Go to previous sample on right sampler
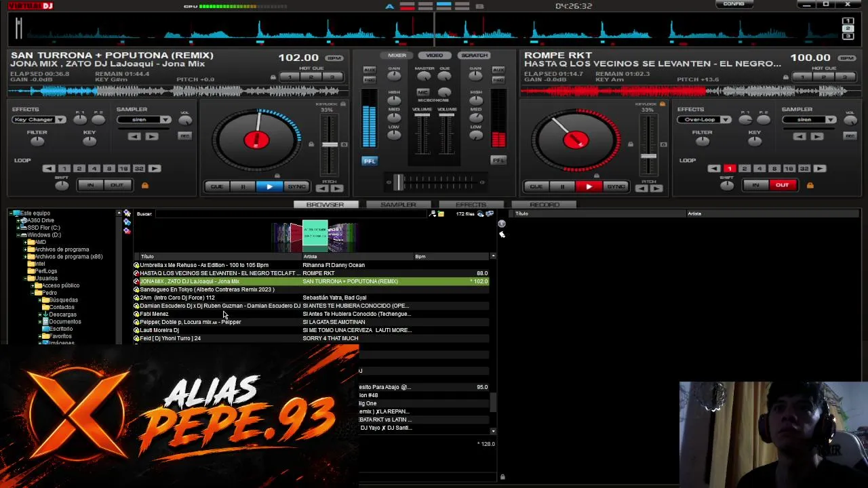868x488 pixels. (x=800, y=137)
